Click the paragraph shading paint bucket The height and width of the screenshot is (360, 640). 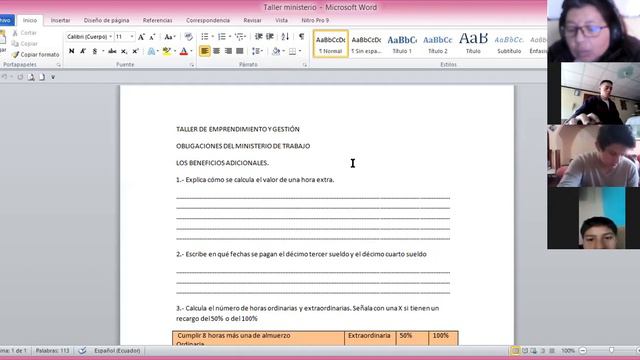(x=276, y=51)
